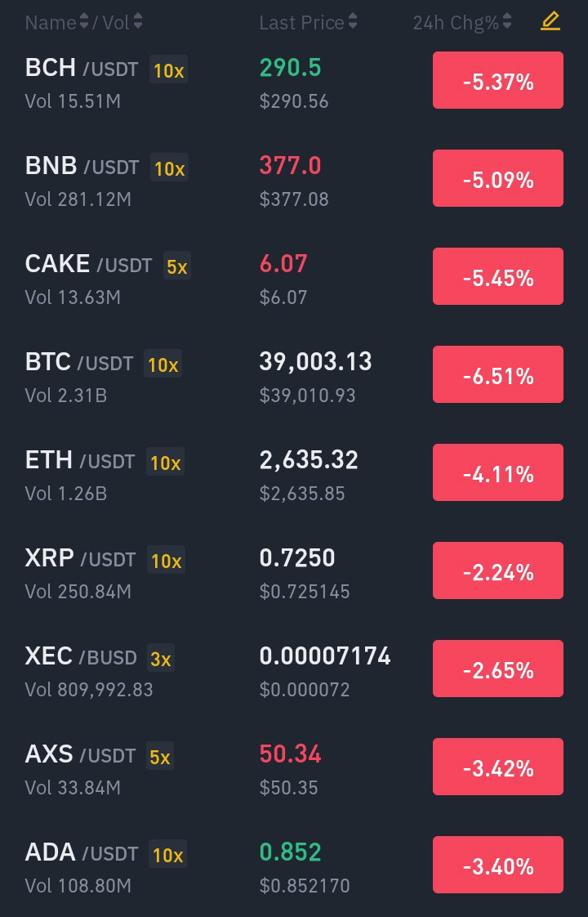Click the 24h Chg% column header
Image resolution: width=588 pixels, height=917 pixels.
(x=456, y=22)
